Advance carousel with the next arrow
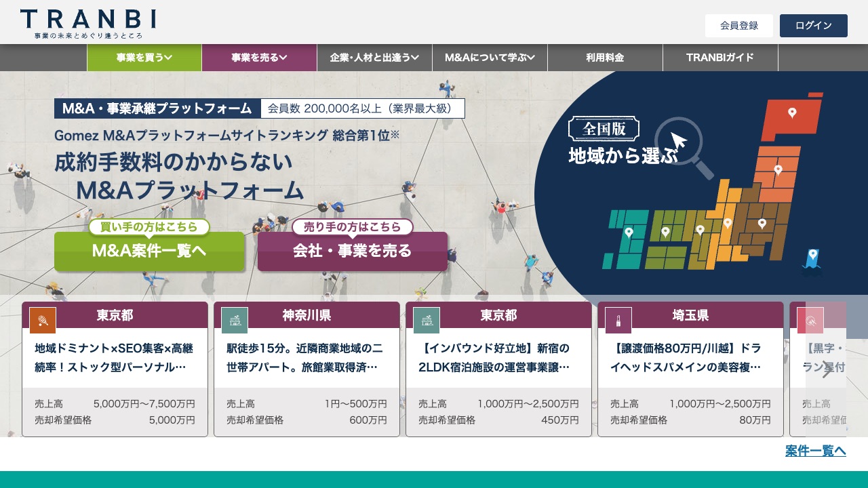 pyautogui.click(x=826, y=369)
